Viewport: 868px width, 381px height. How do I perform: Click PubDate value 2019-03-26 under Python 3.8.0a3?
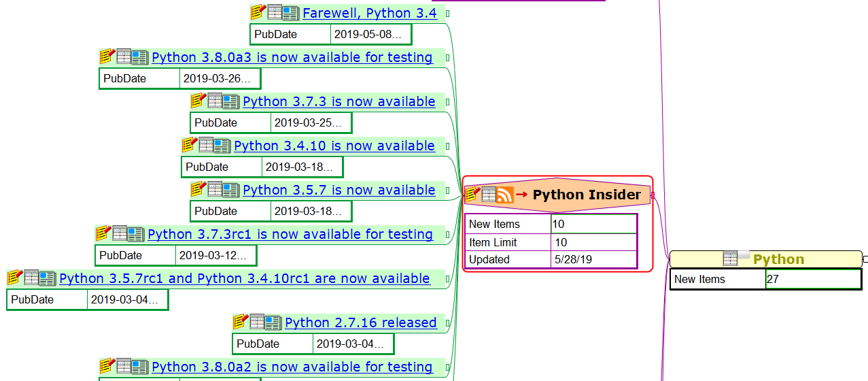pyautogui.click(x=220, y=78)
